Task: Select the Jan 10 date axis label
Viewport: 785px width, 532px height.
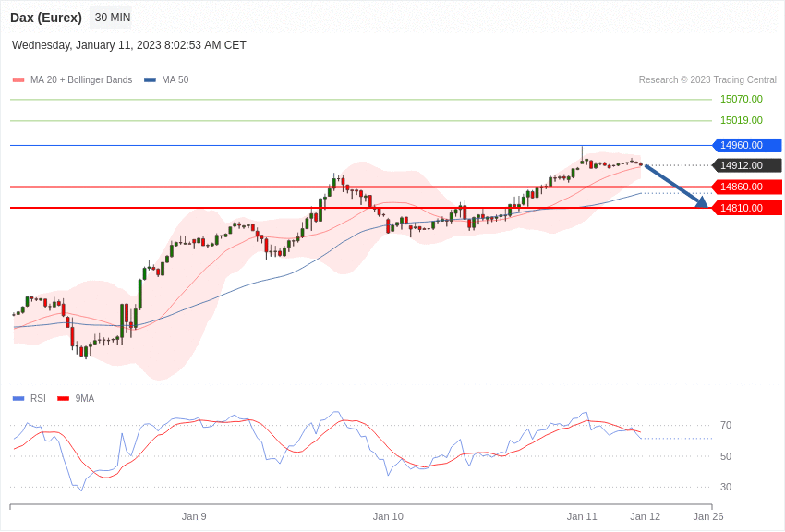Action: click(x=388, y=516)
